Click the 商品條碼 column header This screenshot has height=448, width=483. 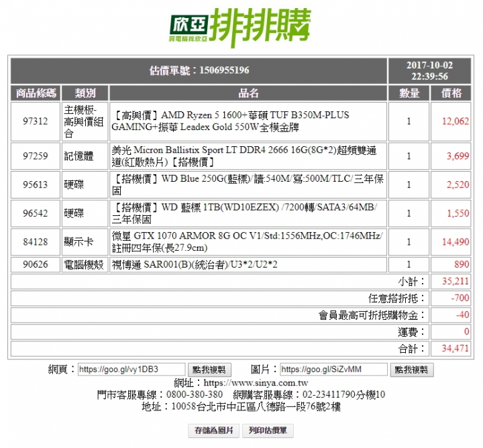coord(36,93)
